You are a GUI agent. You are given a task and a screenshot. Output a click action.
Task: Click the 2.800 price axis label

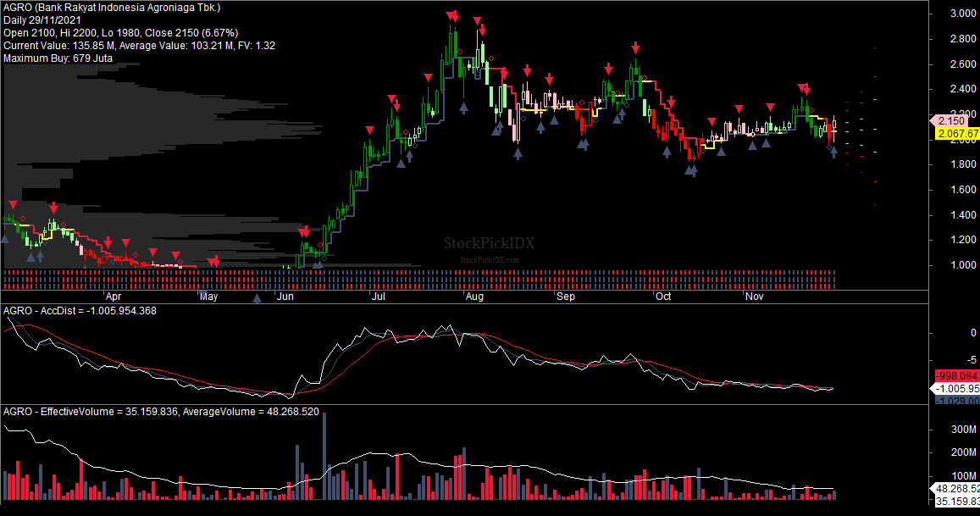point(963,39)
